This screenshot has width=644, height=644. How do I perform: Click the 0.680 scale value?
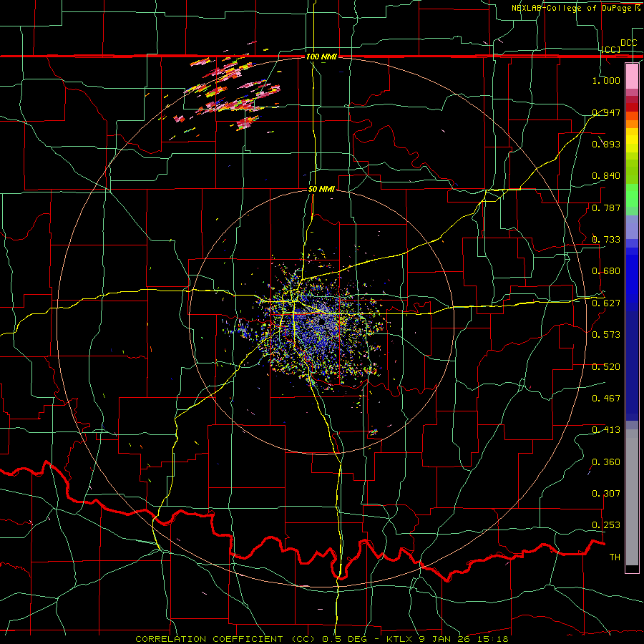click(x=606, y=271)
